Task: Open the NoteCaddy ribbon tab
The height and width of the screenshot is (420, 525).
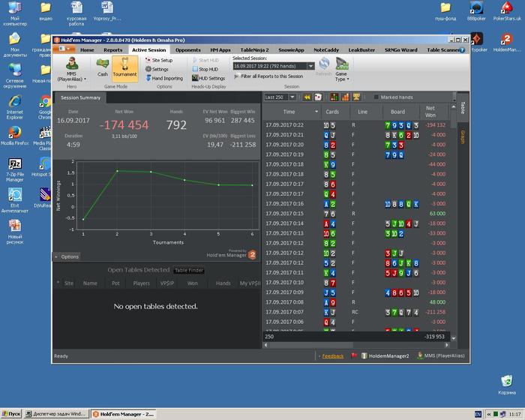Action: [326, 50]
